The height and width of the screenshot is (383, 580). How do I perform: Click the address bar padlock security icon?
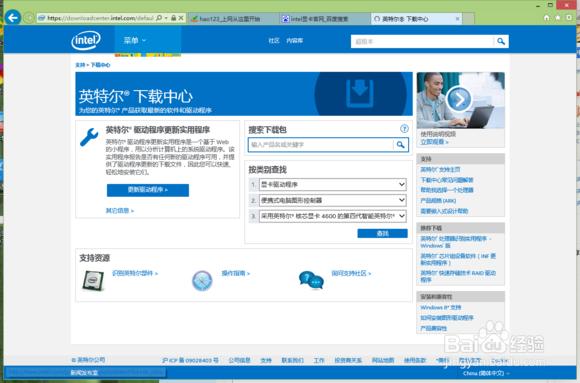173,18
